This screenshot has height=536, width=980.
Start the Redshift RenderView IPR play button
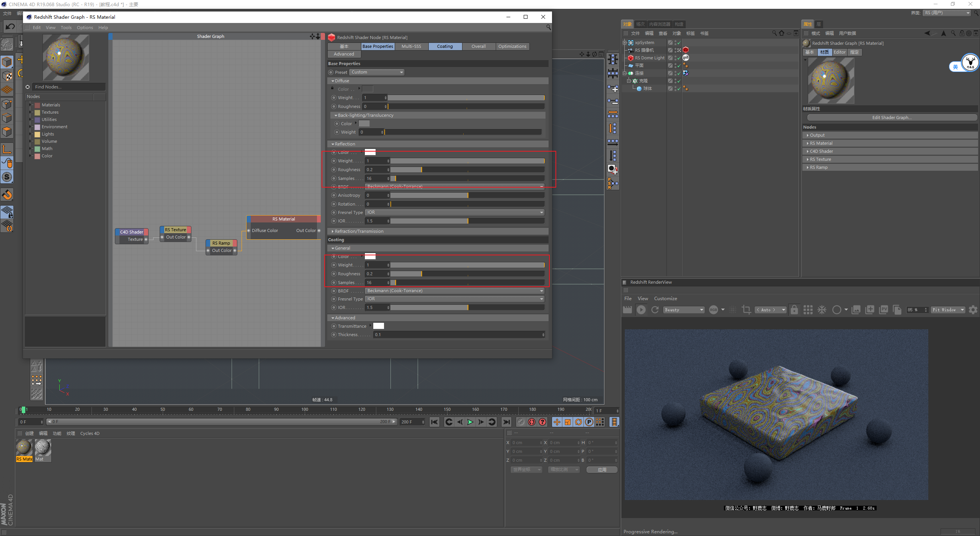(641, 310)
